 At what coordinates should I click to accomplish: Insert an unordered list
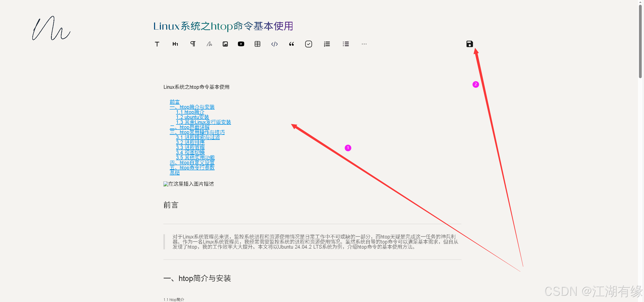(x=345, y=44)
